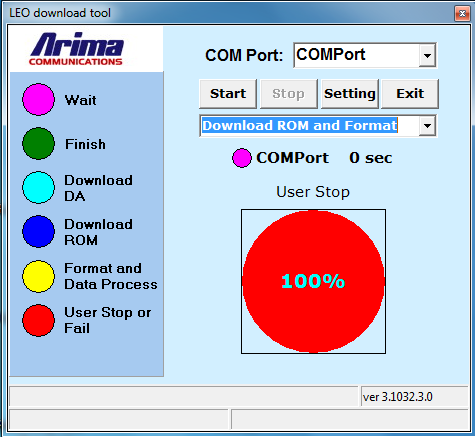Viewport: 475px width, 437px height.
Task: Select the highlighted Download ROM and Format text
Action: [x=300, y=126]
